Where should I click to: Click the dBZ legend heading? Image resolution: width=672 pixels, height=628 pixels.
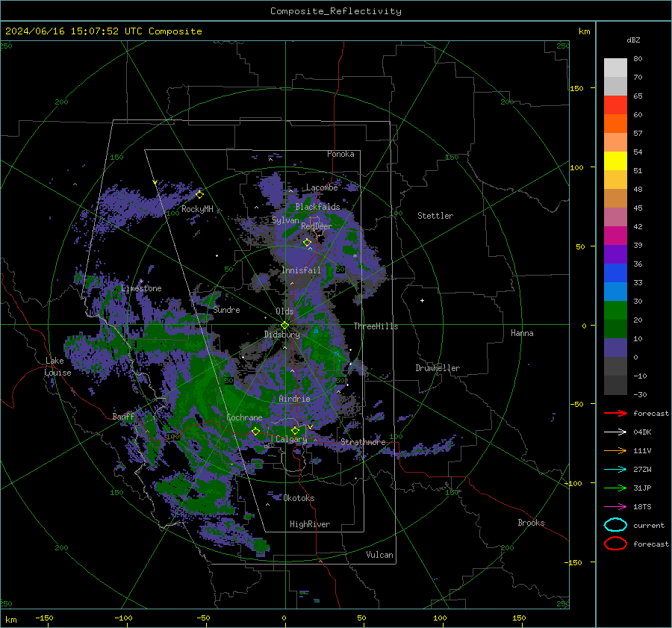click(x=633, y=40)
